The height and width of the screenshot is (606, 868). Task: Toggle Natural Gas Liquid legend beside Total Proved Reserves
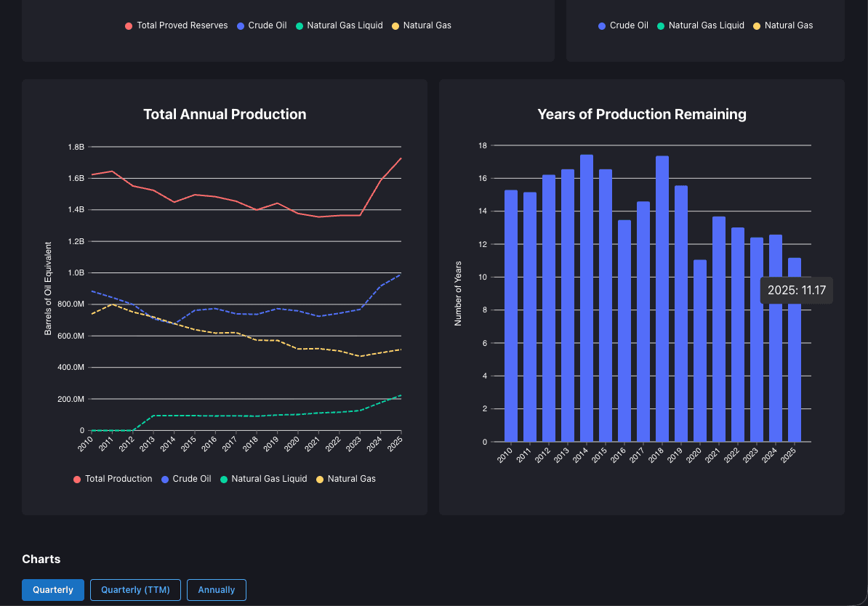[339, 25]
